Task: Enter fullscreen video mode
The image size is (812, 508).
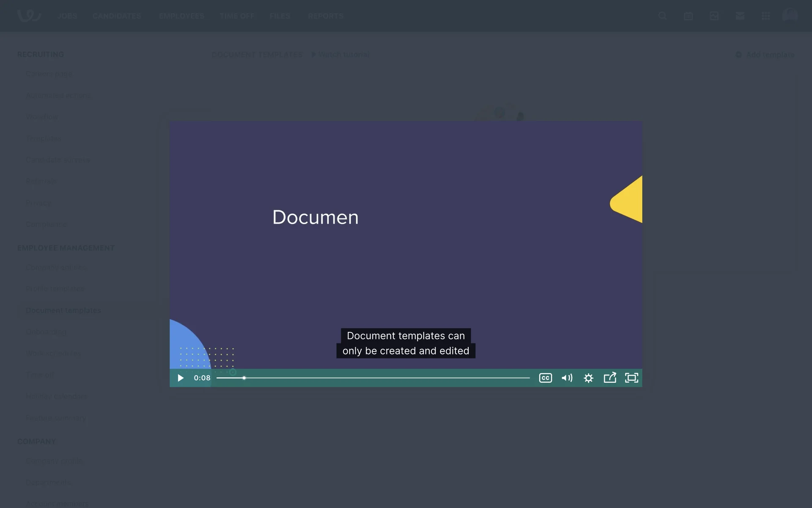Action: 631,378
